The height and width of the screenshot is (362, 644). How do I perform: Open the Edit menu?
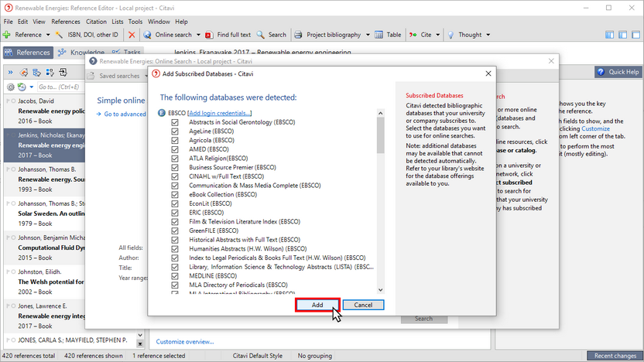pyautogui.click(x=22, y=22)
